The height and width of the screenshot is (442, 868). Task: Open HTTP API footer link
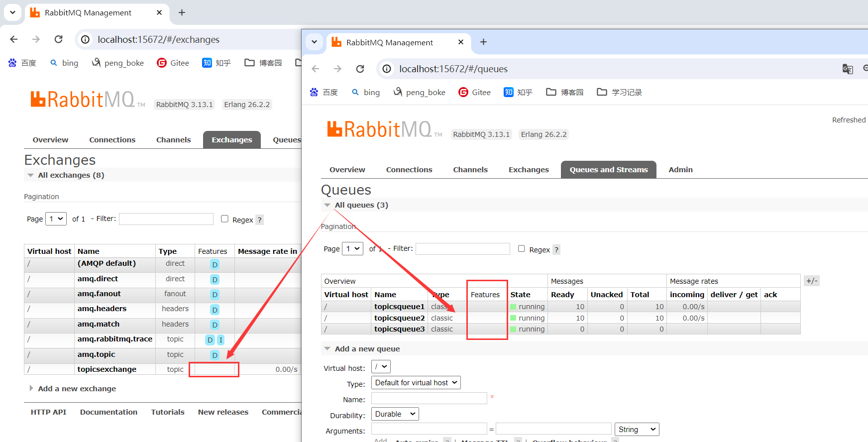pyautogui.click(x=48, y=412)
